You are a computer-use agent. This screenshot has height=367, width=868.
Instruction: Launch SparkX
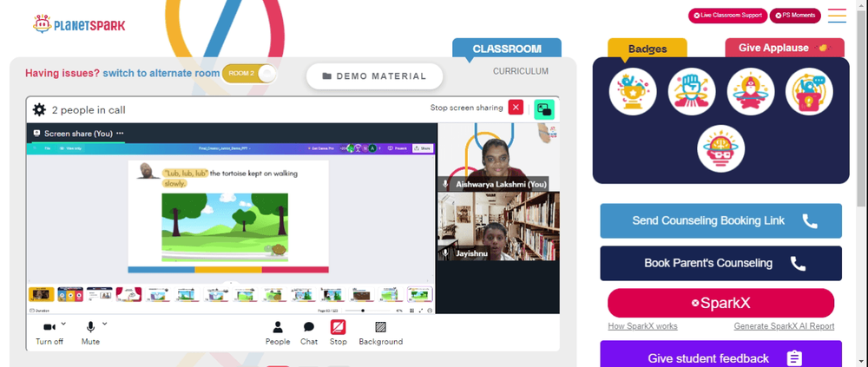720,304
